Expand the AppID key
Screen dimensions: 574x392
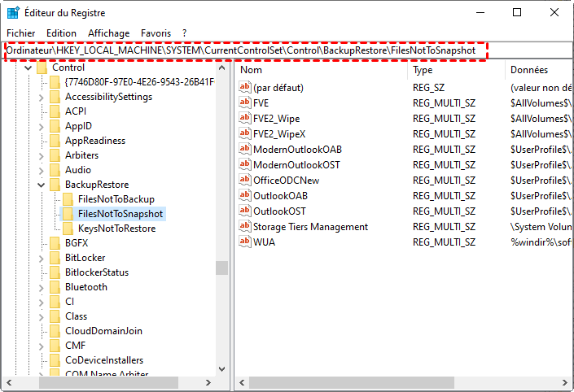point(41,127)
